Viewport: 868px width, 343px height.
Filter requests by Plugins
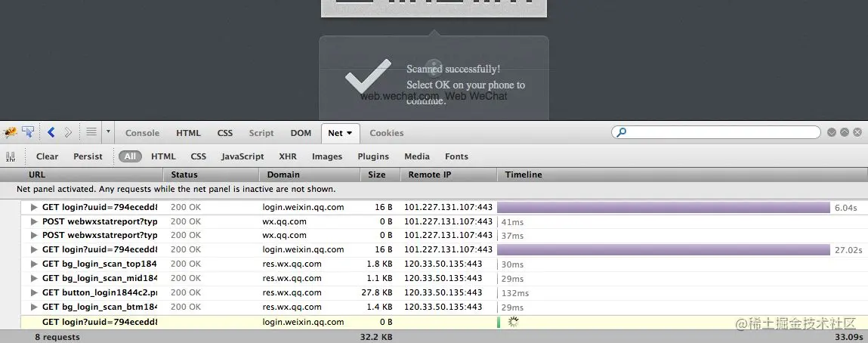click(373, 156)
